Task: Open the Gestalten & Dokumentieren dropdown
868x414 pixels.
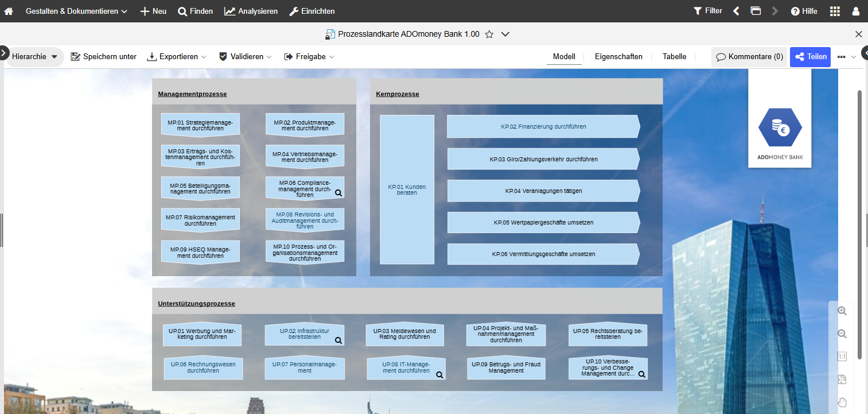Action: tap(76, 11)
